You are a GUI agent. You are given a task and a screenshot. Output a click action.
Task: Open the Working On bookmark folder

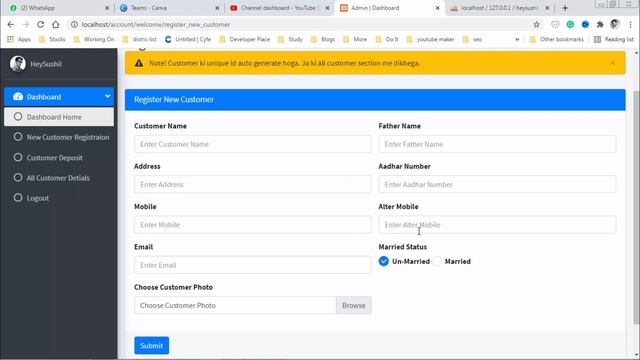(x=94, y=39)
